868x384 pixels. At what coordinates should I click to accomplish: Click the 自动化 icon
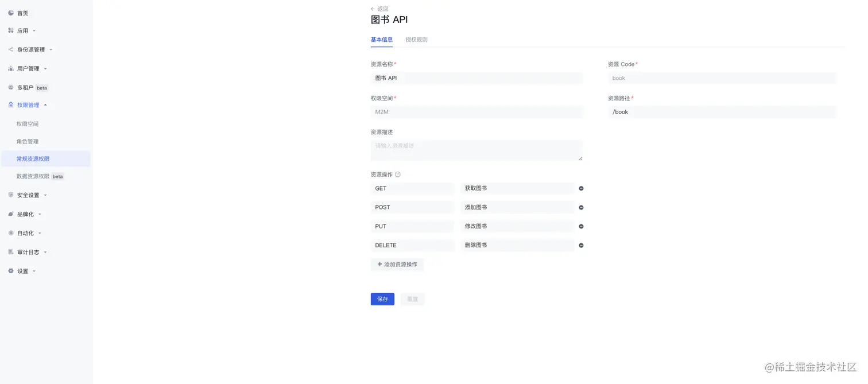coord(11,233)
